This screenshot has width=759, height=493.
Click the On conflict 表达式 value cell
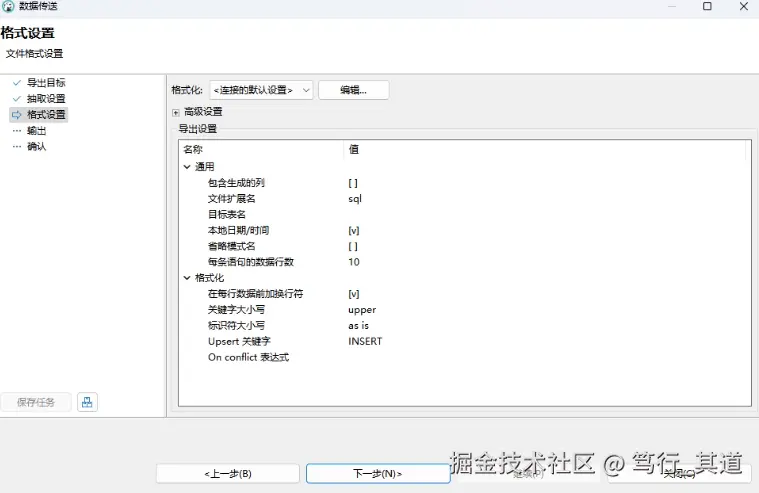pyautogui.click(x=547, y=357)
